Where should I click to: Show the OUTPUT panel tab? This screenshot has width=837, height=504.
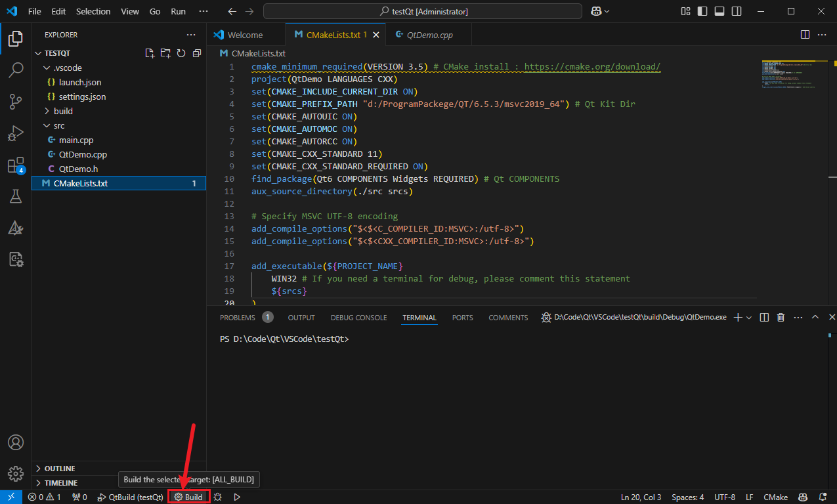click(x=301, y=318)
